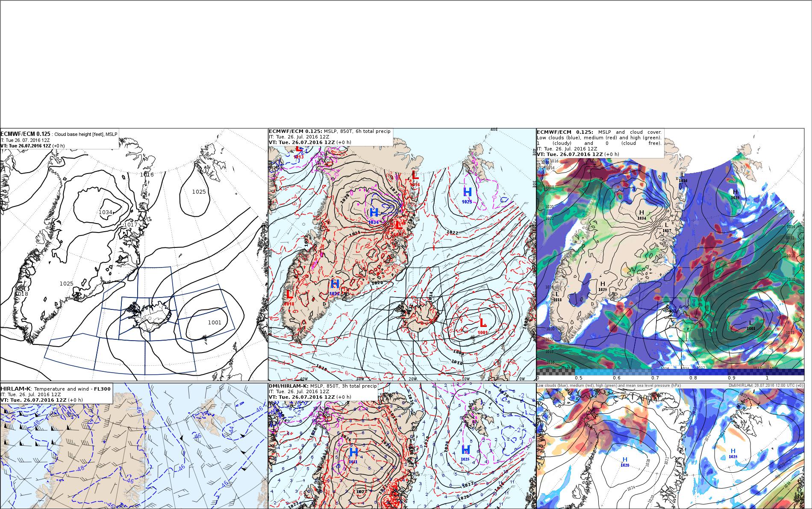Click the 1001 low pressure label on cloud base map
This screenshot has height=509, width=812.
click(x=215, y=323)
